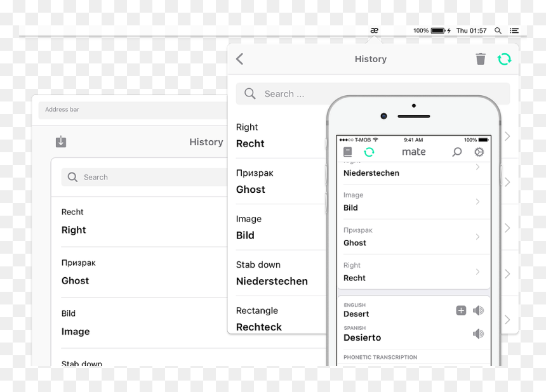This screenshot has width=546, height=392.
Task: Tap the phone Wi-Fi status icon
Action: click(375, 140)
